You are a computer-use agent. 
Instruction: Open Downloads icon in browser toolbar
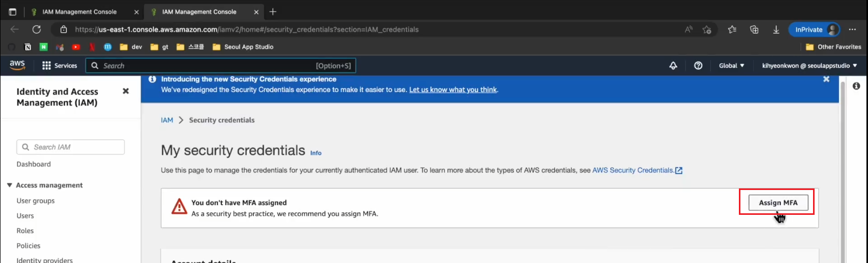click(776, 30)
